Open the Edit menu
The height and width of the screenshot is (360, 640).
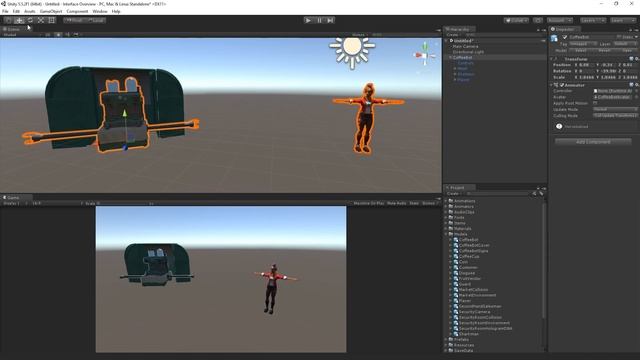tap(16, 11)
